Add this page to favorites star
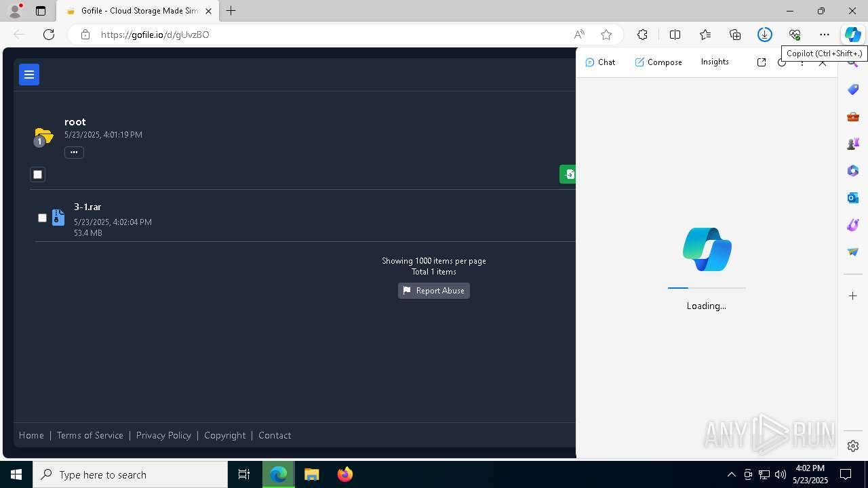The height and width of the screenshot is (488, 868). [x=606, y=35]
